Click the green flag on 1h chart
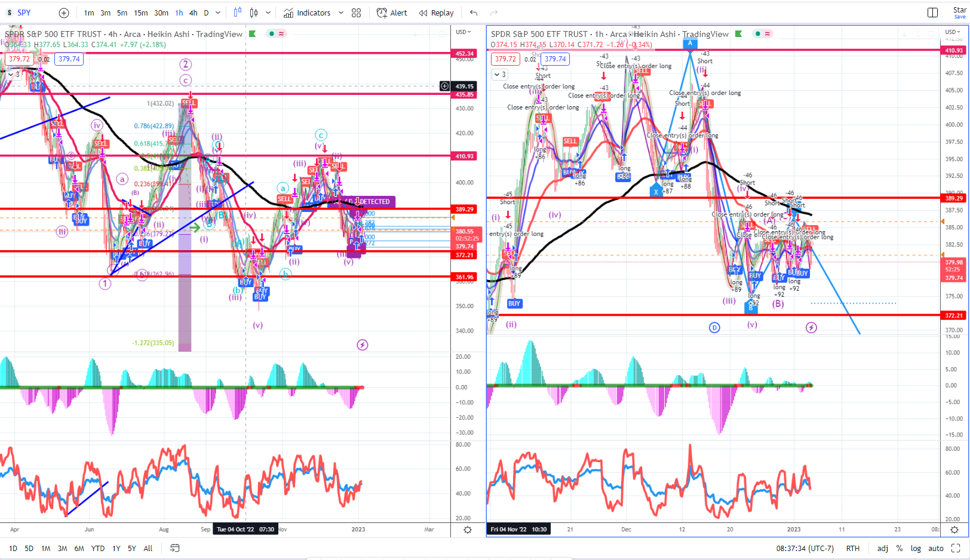Image resolution: width=970 pixels, height=560 pixels. (739, 34)
